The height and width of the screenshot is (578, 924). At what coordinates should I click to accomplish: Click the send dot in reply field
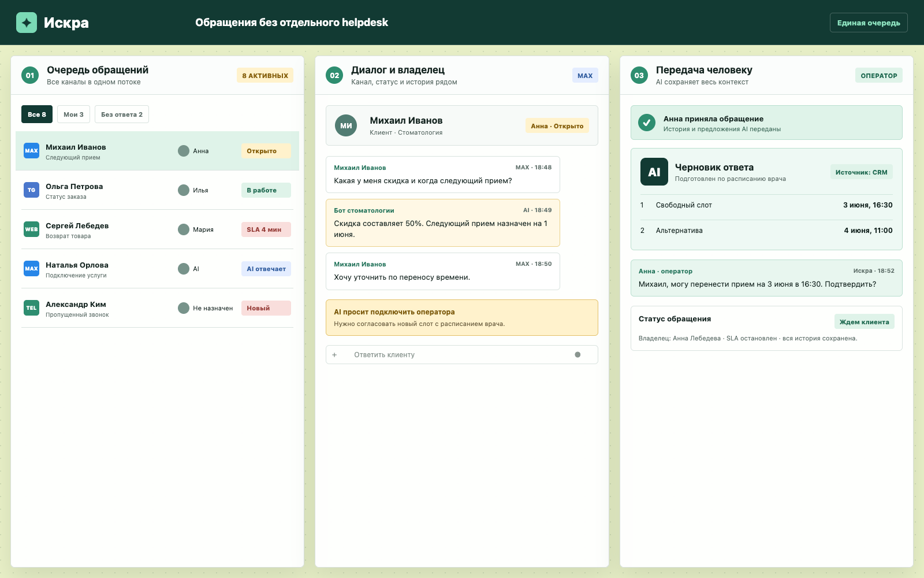(577, 355)
